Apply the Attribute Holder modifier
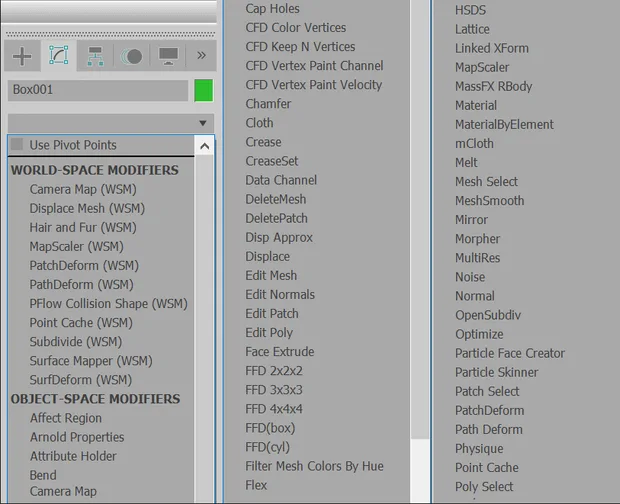This screenshot has height=504, width=620. click(73, 456)
